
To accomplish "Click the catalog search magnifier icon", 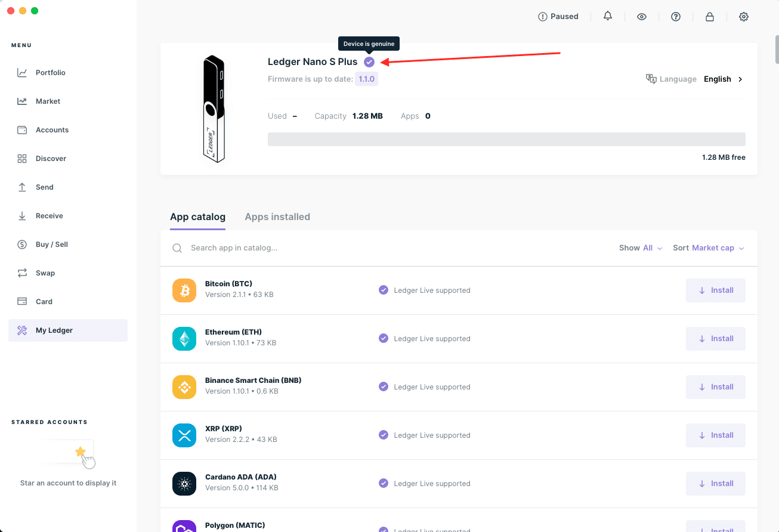I will point(177,248).
